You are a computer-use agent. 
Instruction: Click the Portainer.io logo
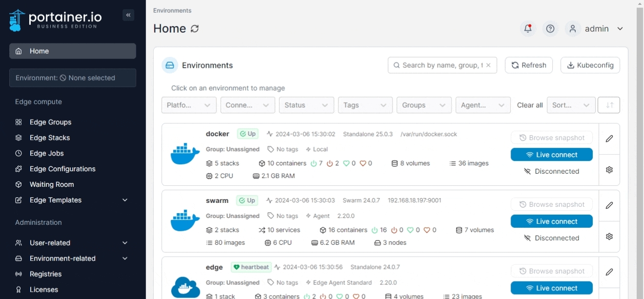56,20
